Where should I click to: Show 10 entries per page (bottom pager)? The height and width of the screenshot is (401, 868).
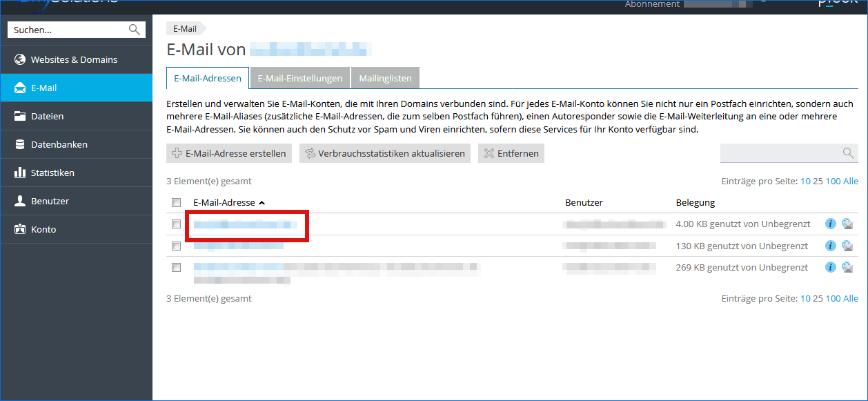pos(805,298)
